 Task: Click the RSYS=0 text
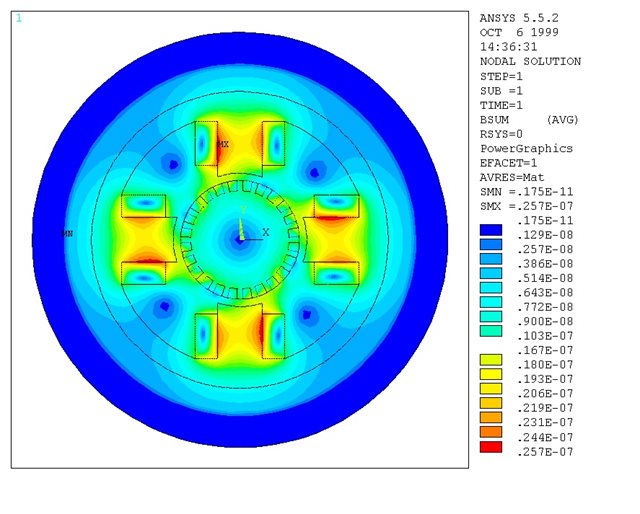(x=501, y=134)
